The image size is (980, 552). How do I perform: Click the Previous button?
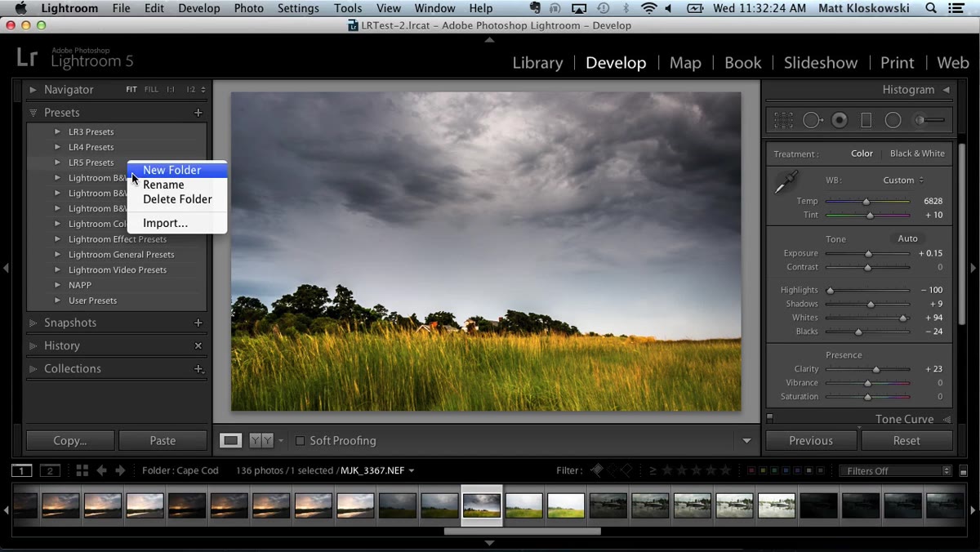[x=811, y=440]
